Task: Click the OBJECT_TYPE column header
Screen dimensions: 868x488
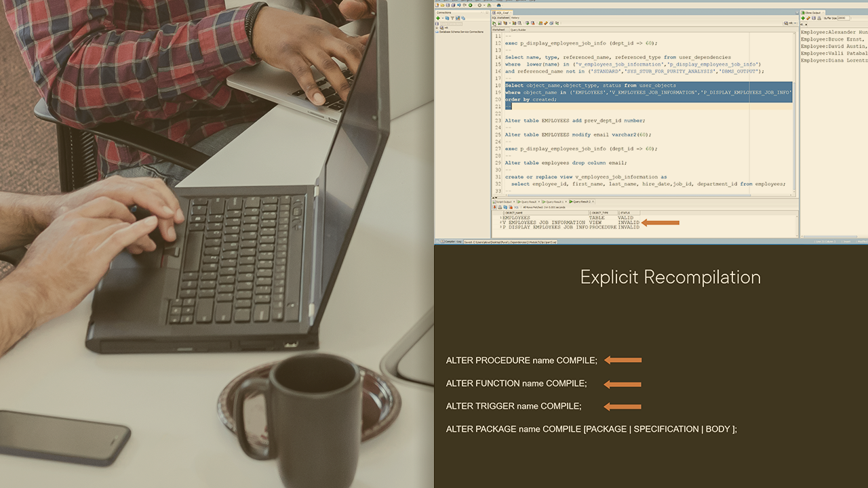Action: coord(604,213)
